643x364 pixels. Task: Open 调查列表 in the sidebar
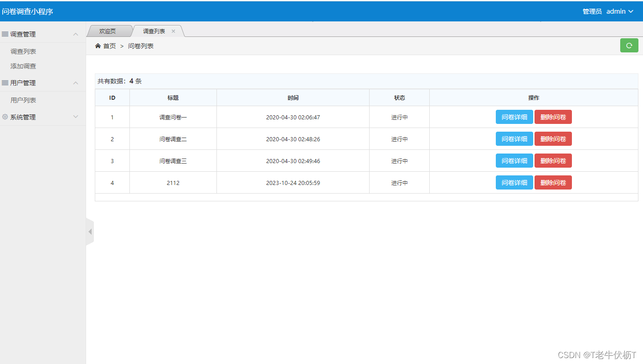click(23, 51)
